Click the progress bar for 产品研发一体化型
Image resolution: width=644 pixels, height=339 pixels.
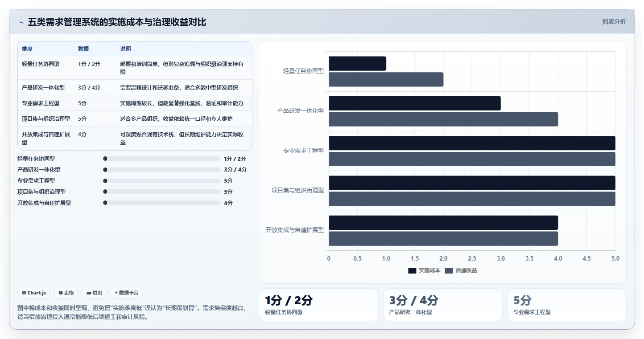point(161,170)
